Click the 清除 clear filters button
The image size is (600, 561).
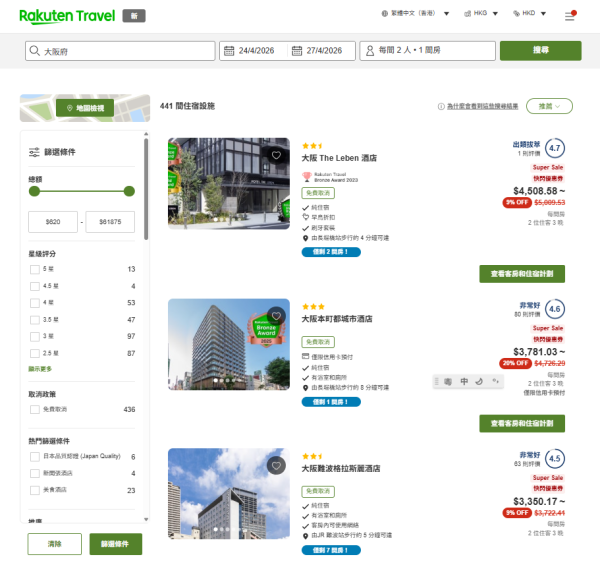point(54,544)
